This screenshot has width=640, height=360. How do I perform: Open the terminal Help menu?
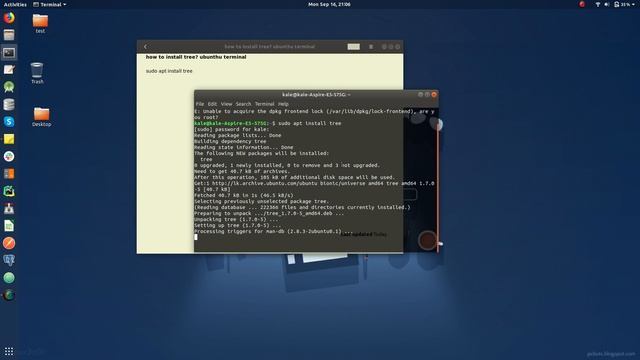[283, 104]
